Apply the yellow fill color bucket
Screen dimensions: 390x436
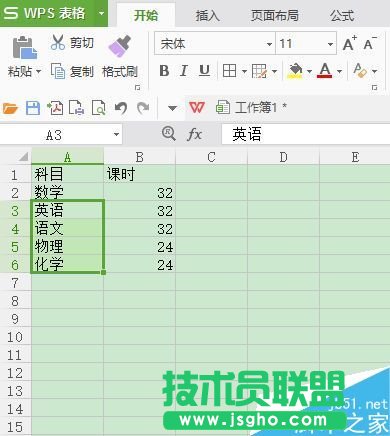295,71
